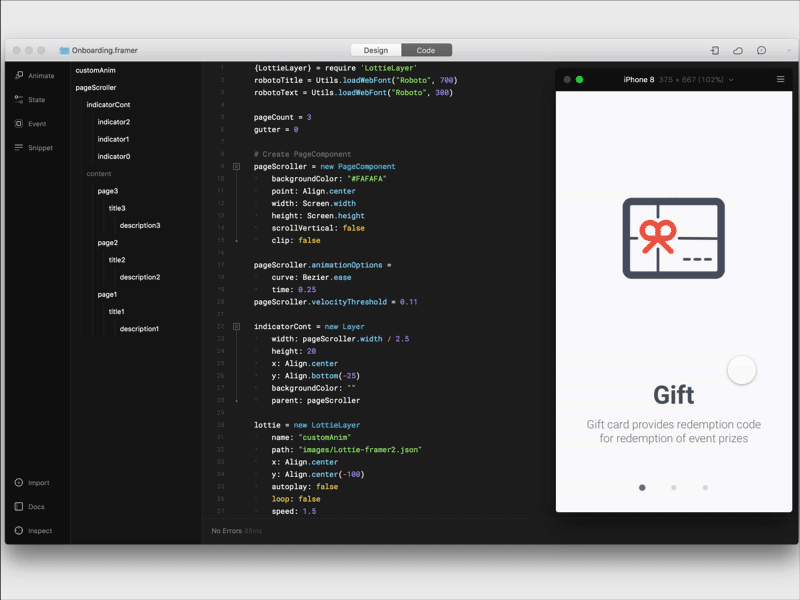Click the gift card description text in preview
Viewport: 800px width, 600px height.
[673, 431]
